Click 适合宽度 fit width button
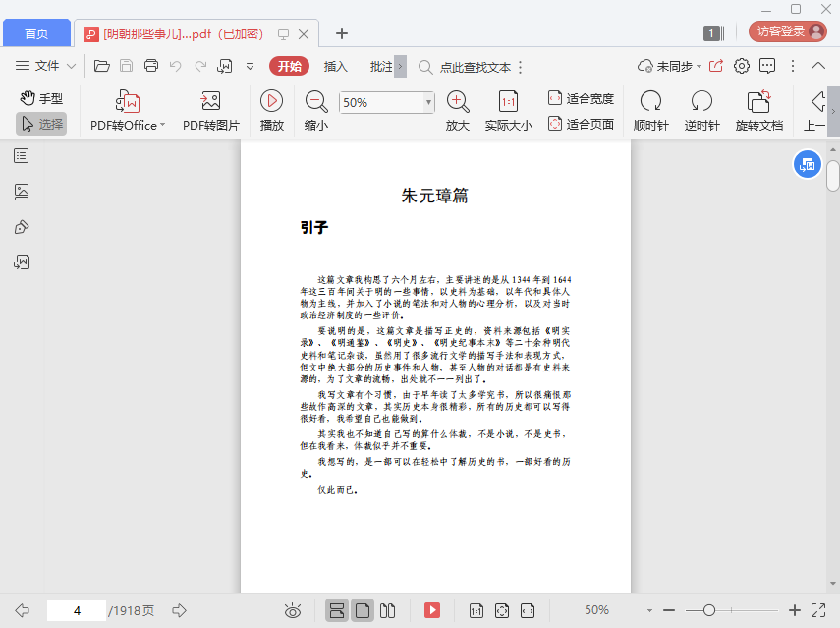 (x=581, y=98)
